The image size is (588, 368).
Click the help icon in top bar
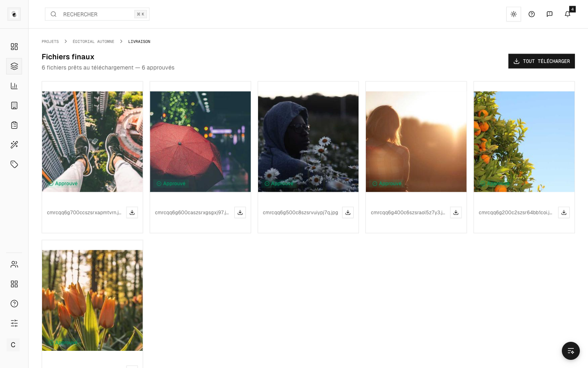532,14
